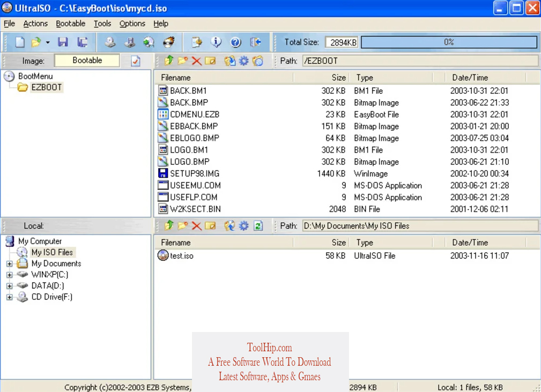541x392 pixels.
Task: Open the Tools menu
Action: click(x=102, y=24)
